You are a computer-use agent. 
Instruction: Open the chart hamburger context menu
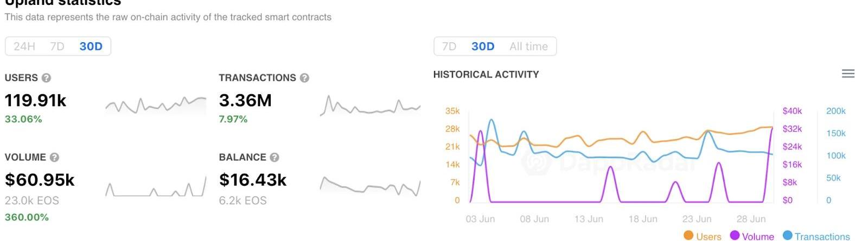[x=848, y=74]
